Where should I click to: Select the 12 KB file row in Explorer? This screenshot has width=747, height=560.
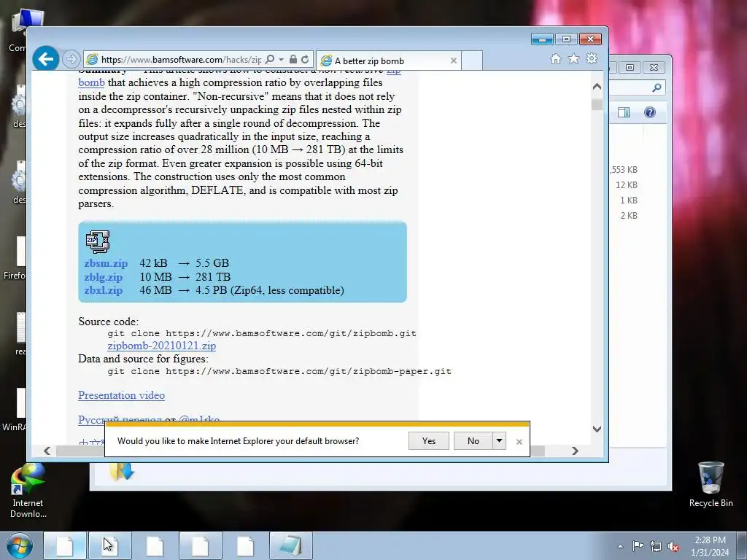tap(627, 184)
